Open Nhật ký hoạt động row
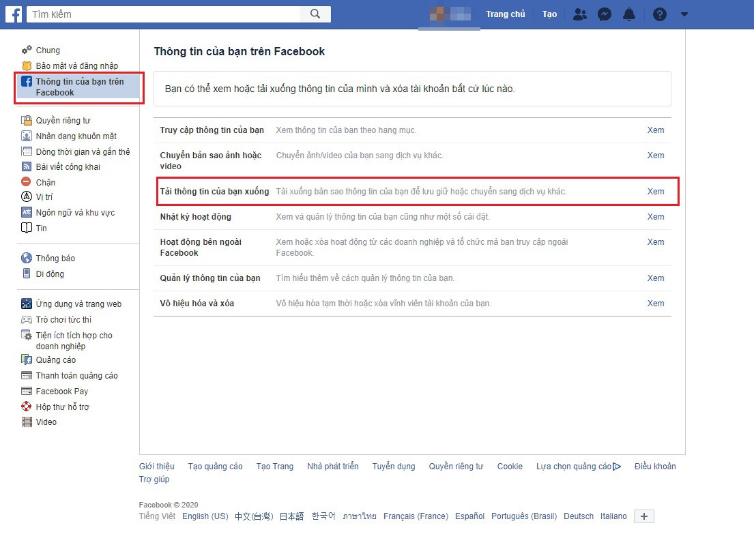754x560 pixels. click(412, 217)
